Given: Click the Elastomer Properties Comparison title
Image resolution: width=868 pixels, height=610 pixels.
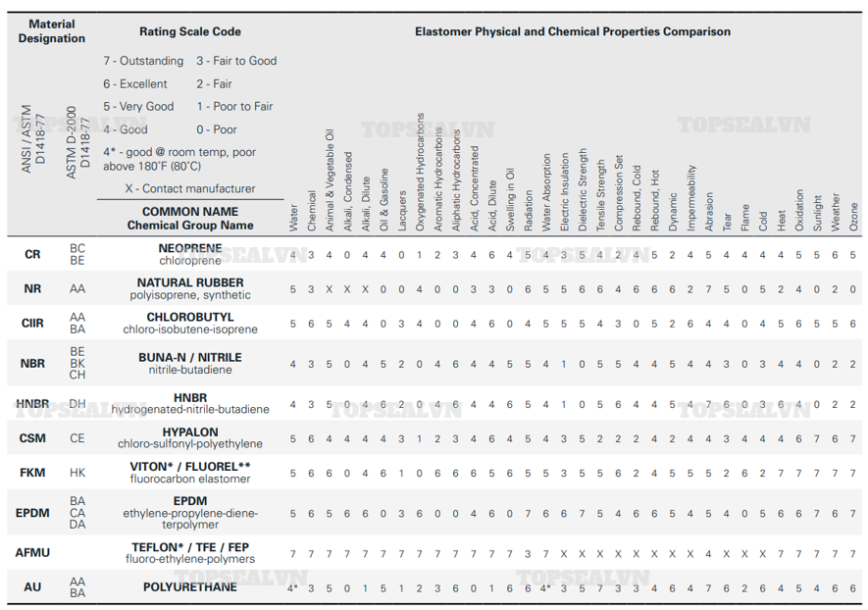Looking at the screenshot, I should click(572, 32).
